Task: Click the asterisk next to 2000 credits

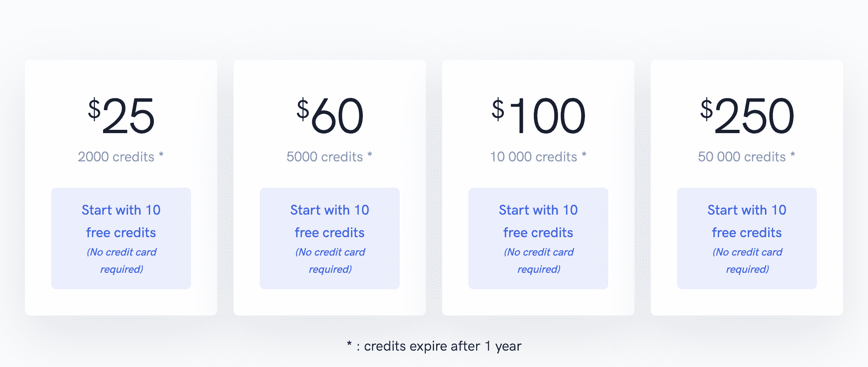Action: 161,154
